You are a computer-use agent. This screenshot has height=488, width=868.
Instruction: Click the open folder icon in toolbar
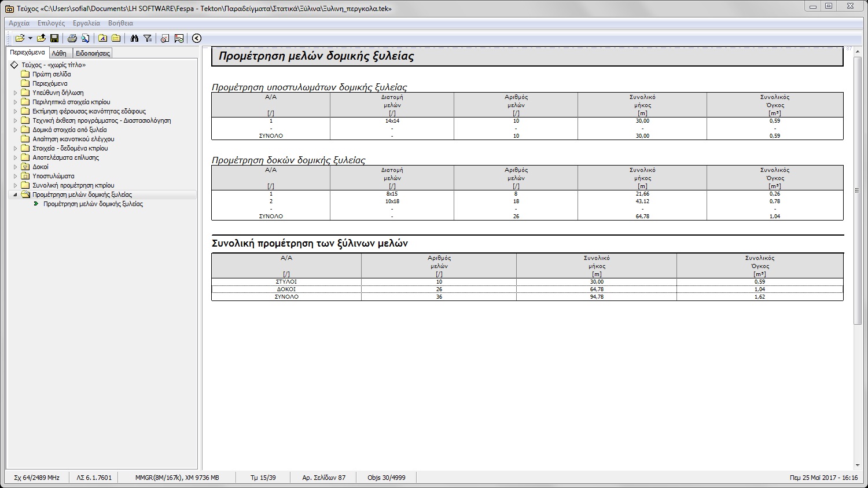click(20, 38)
